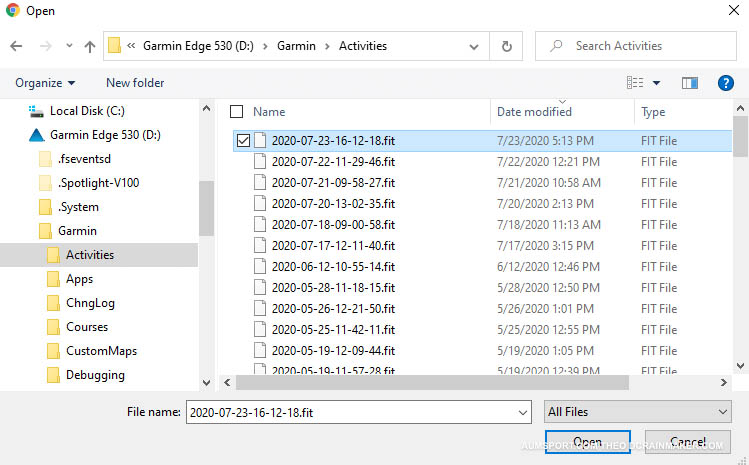Select file 2020-07-21-09-58-27.fit
The height and width of the screenshot is (465, 749).
point(333,183)
